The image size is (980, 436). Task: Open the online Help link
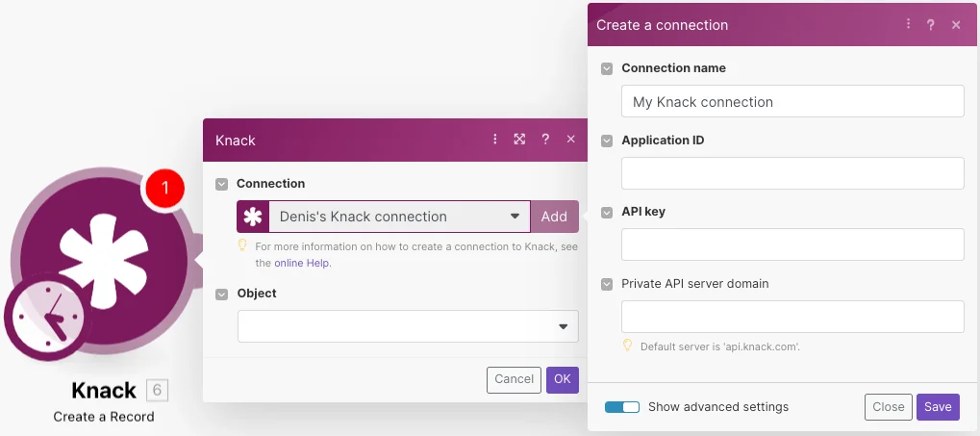coord(302,264)
